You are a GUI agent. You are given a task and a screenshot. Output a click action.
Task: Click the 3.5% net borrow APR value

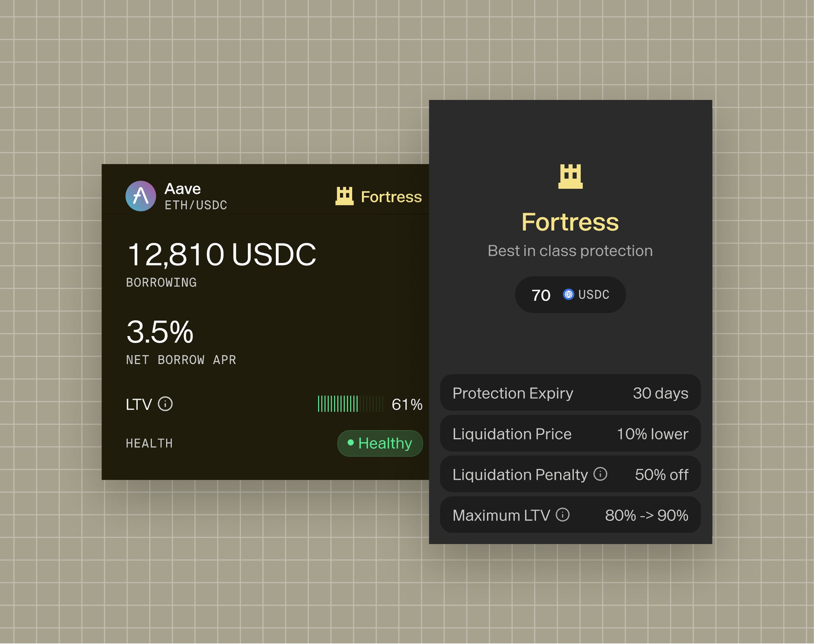click(160, 332)
